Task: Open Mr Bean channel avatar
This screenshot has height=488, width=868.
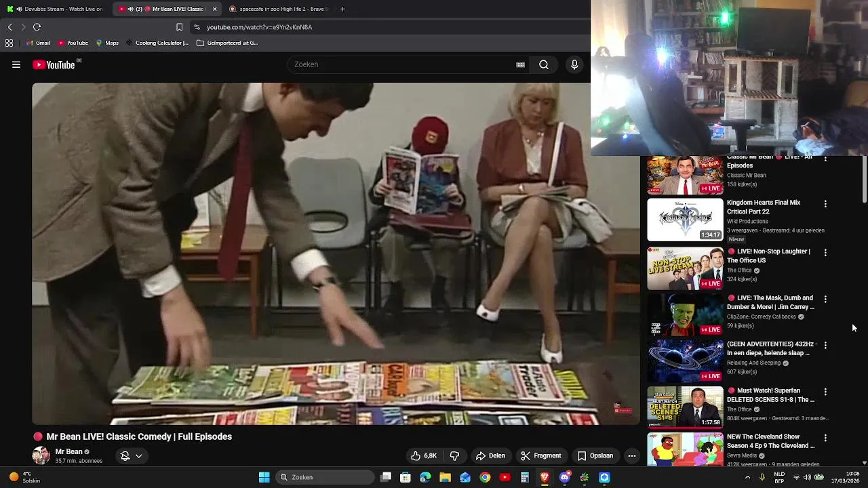Action: pyautogui.click(x=41, y=455)
